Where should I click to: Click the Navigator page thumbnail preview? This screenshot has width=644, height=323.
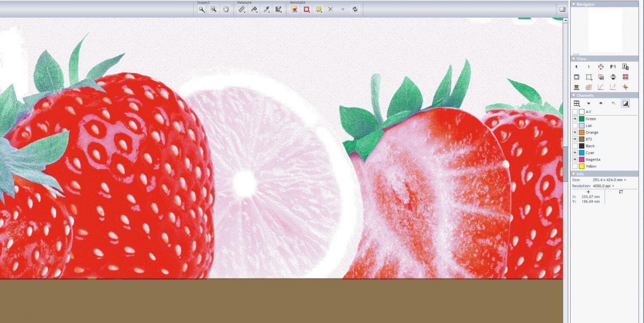tap(605, 30)
